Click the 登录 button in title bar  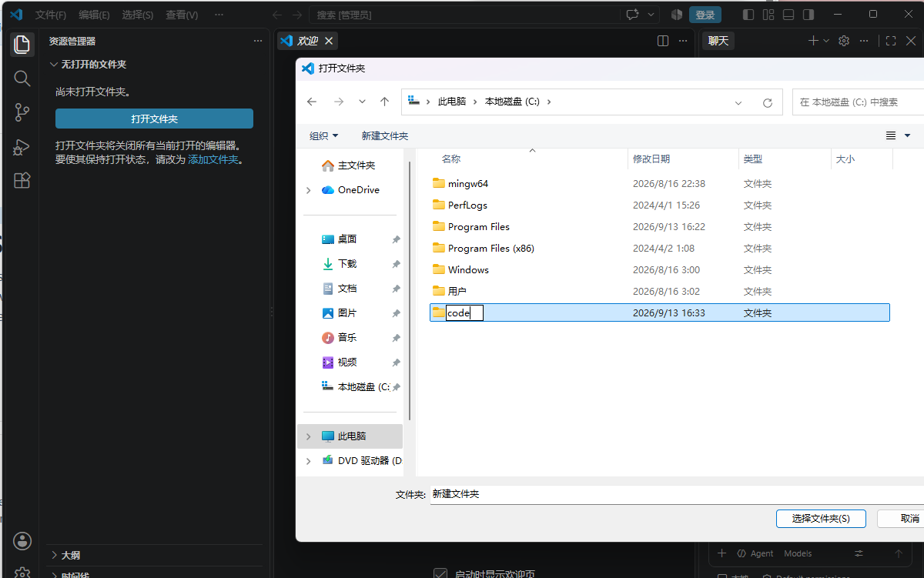[705, 15]
